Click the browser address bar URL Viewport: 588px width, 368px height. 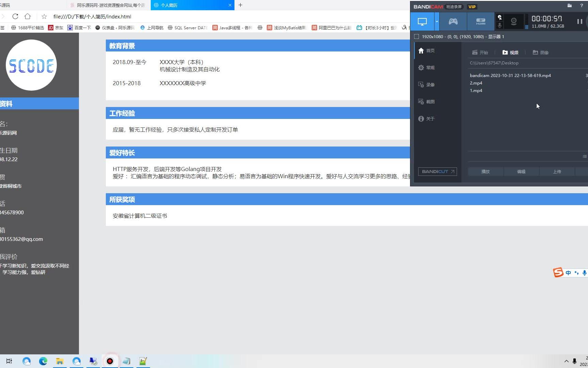click(92, 16)
